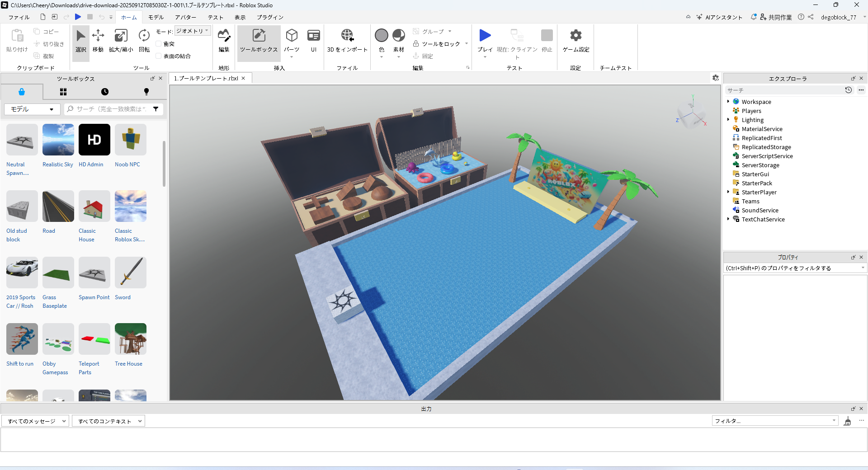This screenshot has height=470, width=868.
Task: Open the terrain editor (編集) icon
Action: (224, 41)
